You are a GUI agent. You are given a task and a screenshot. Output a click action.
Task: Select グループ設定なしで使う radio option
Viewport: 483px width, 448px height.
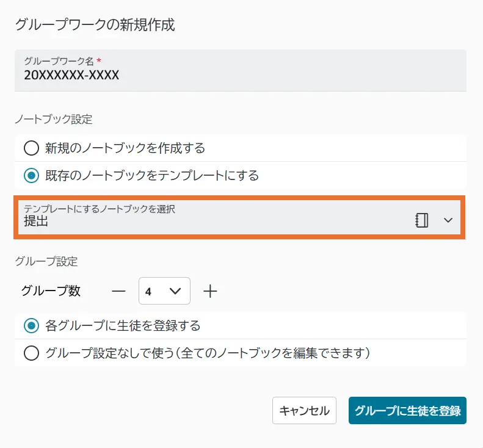(31, 353)
